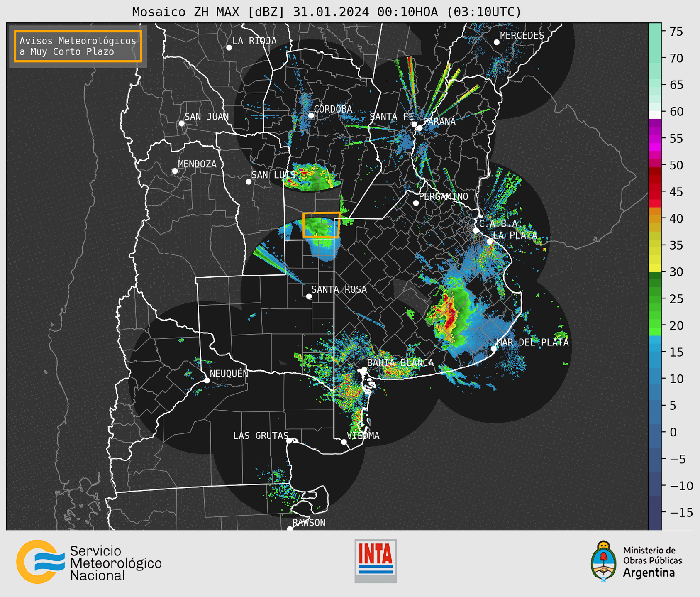Click the SAN LUIS city marker dot
700x597 pixels.
point(249,182)
